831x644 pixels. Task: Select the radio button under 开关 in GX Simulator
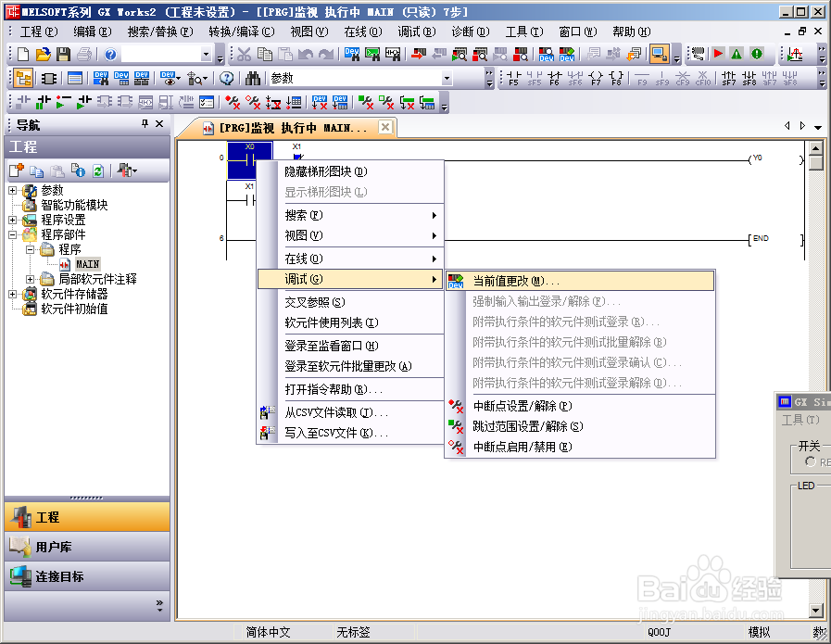click(x=810, y=461)
